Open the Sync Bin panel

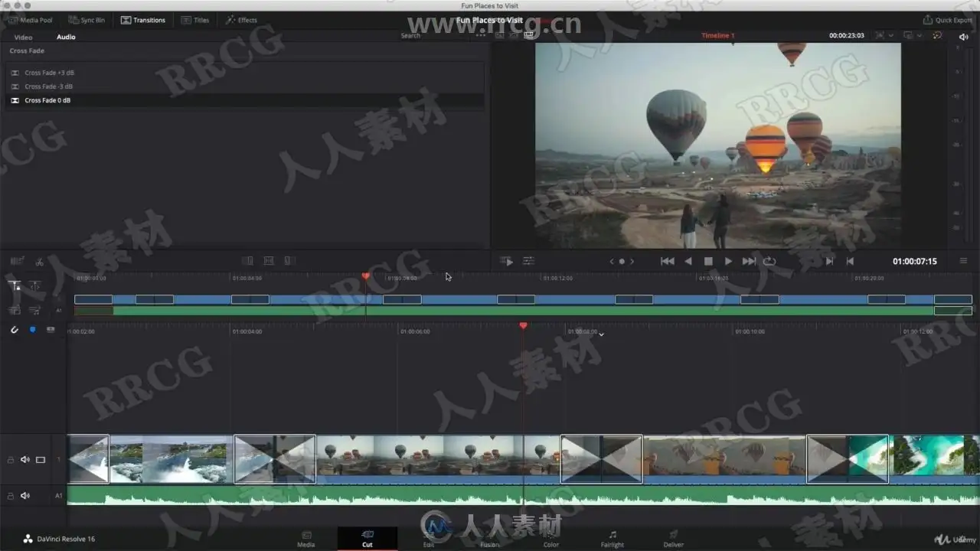tap(87, 20)
